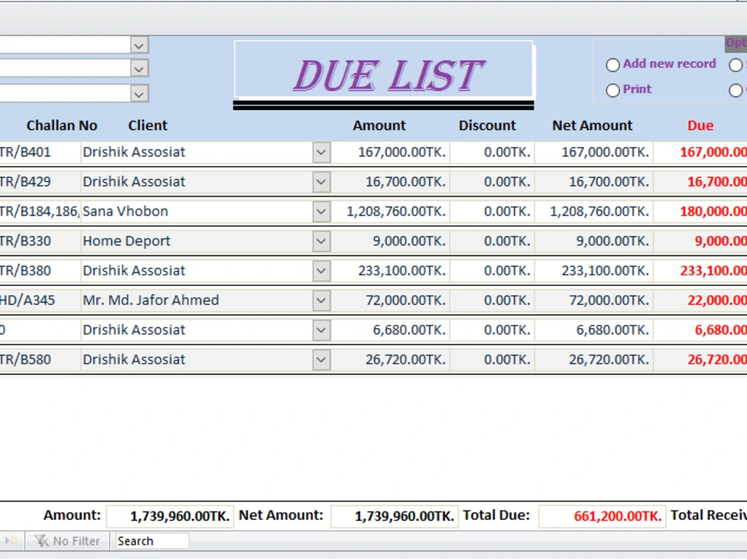Select challan cell TR/B330
This screenshot has height=560, width=747.
pos(40,241)
